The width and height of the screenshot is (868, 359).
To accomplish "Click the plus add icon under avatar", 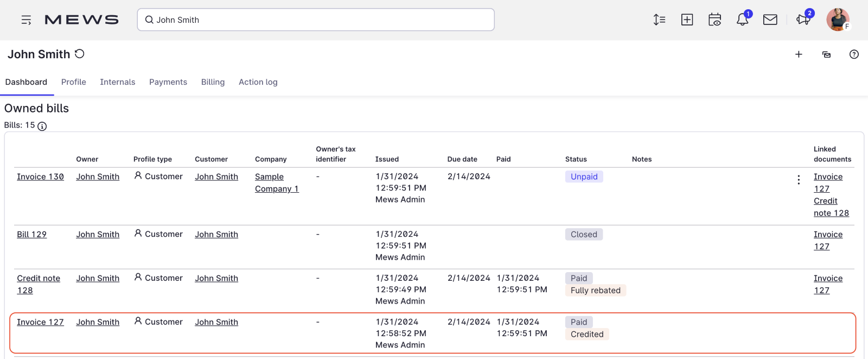I will pyautogui.click(x=799, y=54).
